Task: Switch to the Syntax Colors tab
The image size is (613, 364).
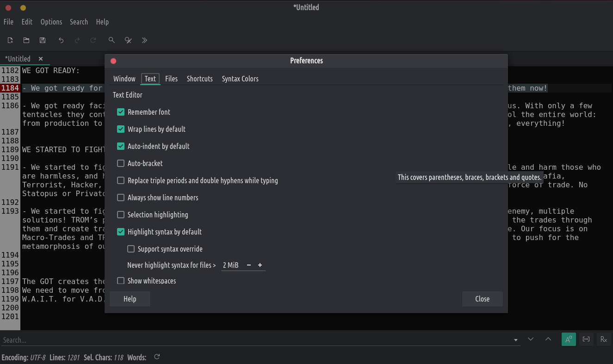Action: click(240, 79)
